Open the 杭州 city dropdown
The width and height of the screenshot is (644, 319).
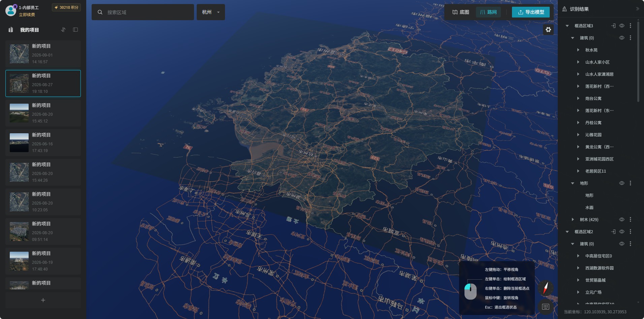point(211,12)
